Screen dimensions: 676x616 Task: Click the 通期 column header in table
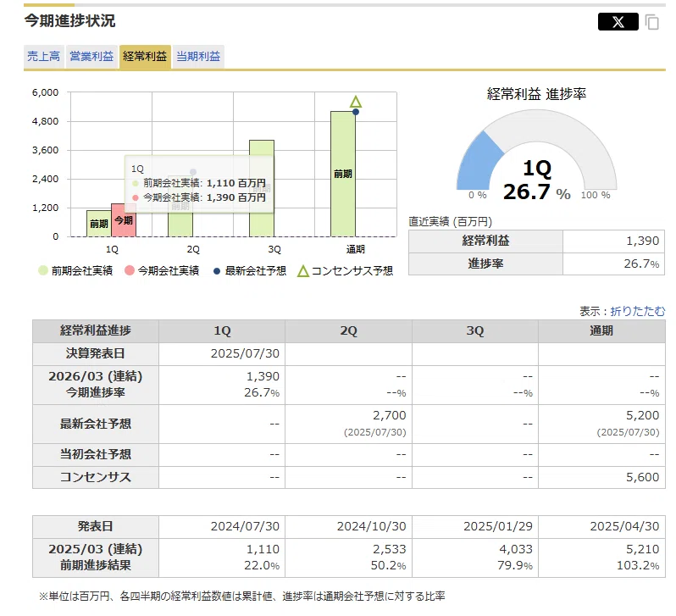click(x=601, y=330)
